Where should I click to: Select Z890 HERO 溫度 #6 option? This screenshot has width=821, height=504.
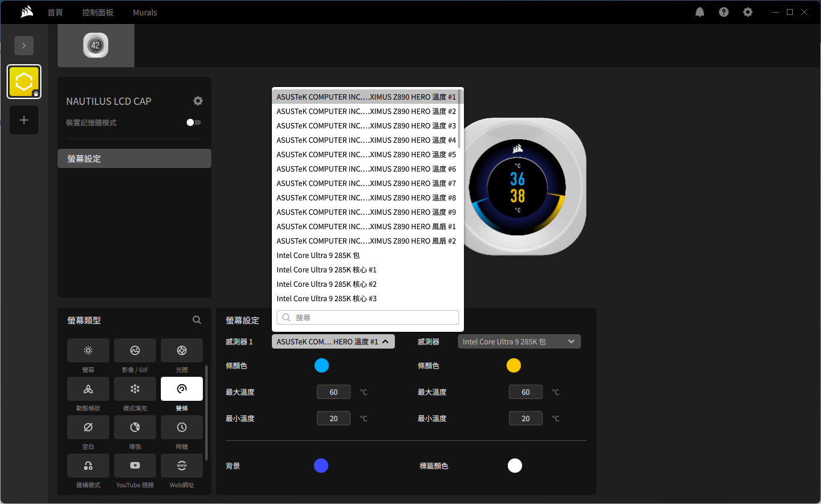coord(365,169)
